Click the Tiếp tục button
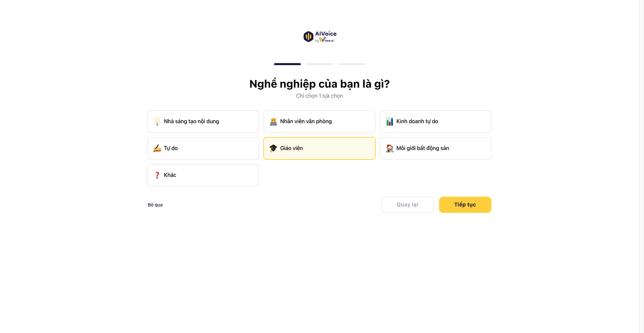 tap(465, 205)
